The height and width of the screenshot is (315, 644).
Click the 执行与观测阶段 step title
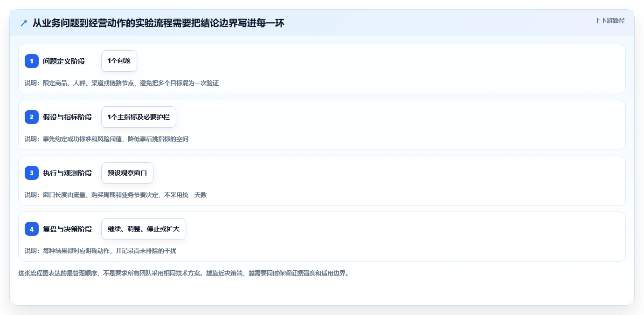[x=68, y=173]
